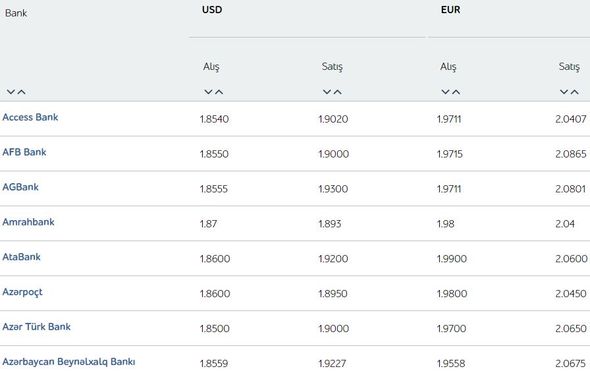Sort Bank column ascending arrow
The image size is (590, 371).
(x=21, y=92)
